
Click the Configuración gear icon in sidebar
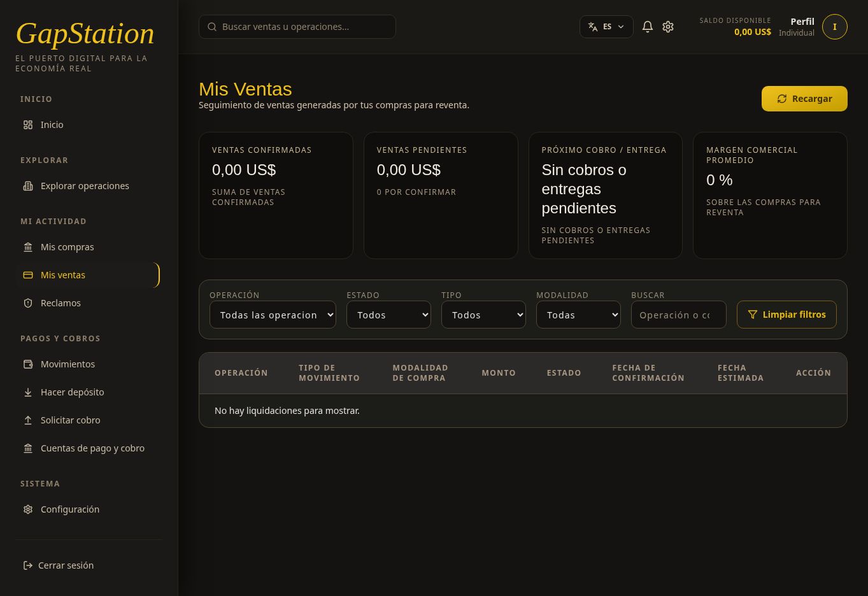pyautogui.click(x=28, y=509)
